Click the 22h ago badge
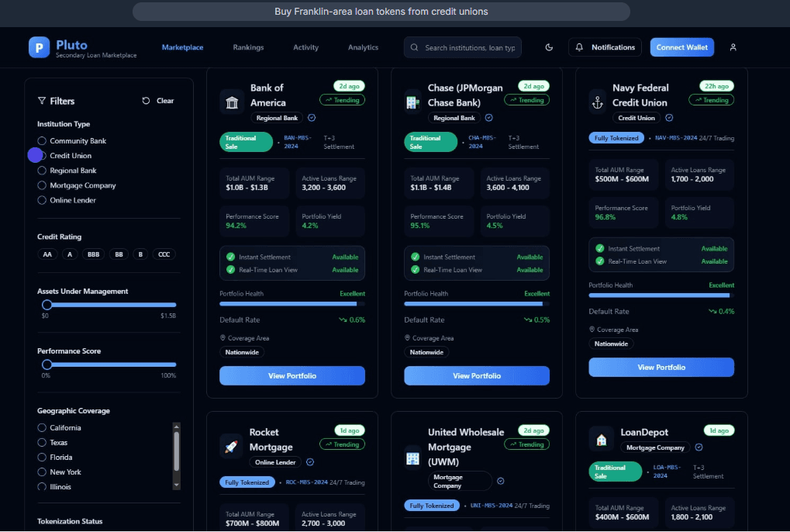 (716, 86)
